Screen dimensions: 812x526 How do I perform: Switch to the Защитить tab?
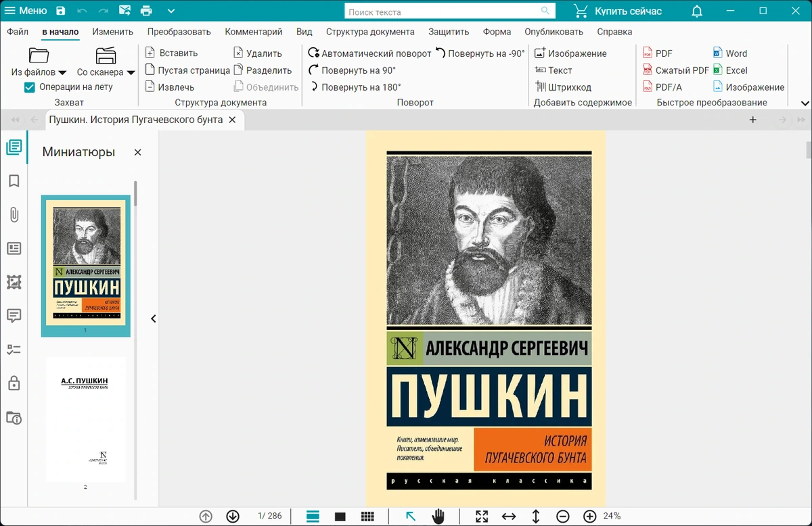(449, 31)
